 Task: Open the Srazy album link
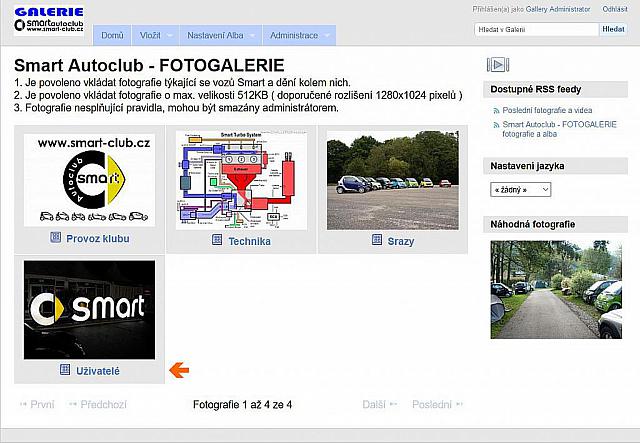tap(401, 241)
